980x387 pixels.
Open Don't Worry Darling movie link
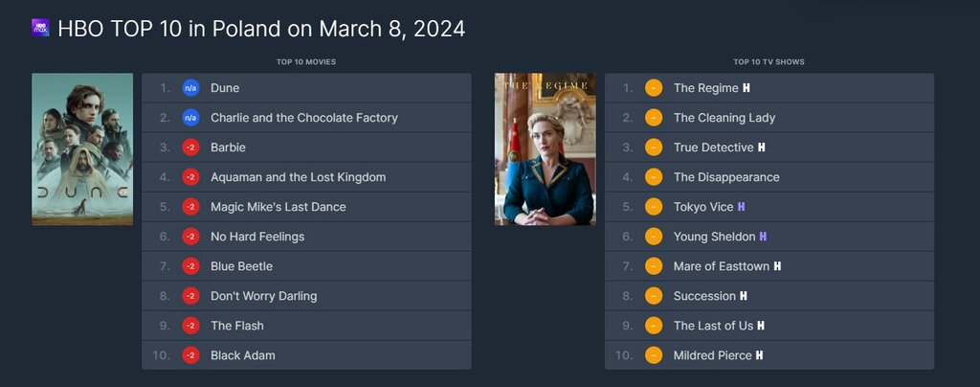coord(264,296)
